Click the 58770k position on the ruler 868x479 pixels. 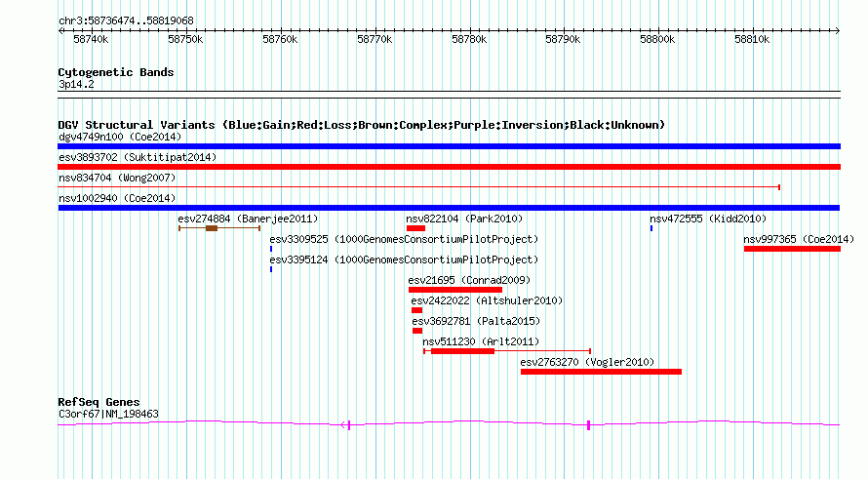click(375, 39)
